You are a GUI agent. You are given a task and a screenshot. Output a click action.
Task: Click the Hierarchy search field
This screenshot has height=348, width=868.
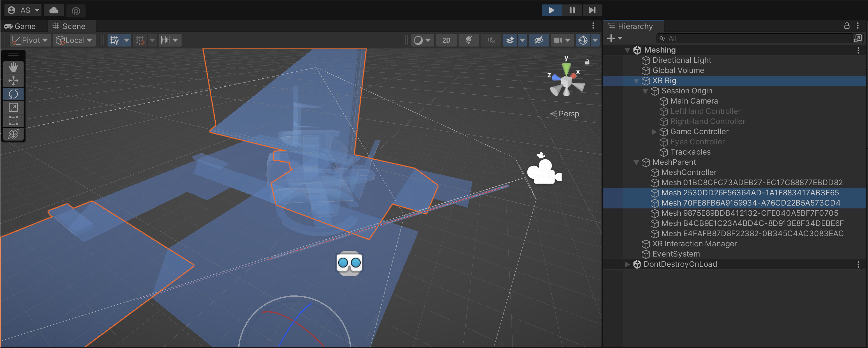tap(755, 38)
